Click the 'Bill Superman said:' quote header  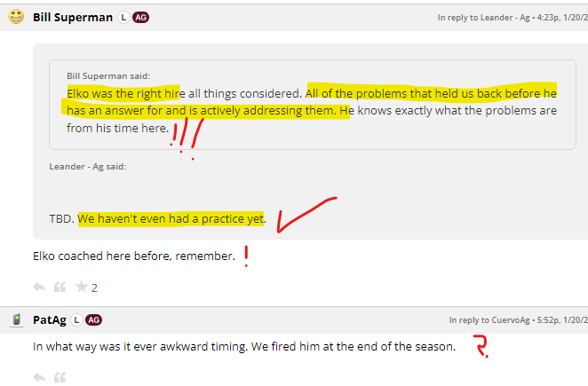point(108,75)
